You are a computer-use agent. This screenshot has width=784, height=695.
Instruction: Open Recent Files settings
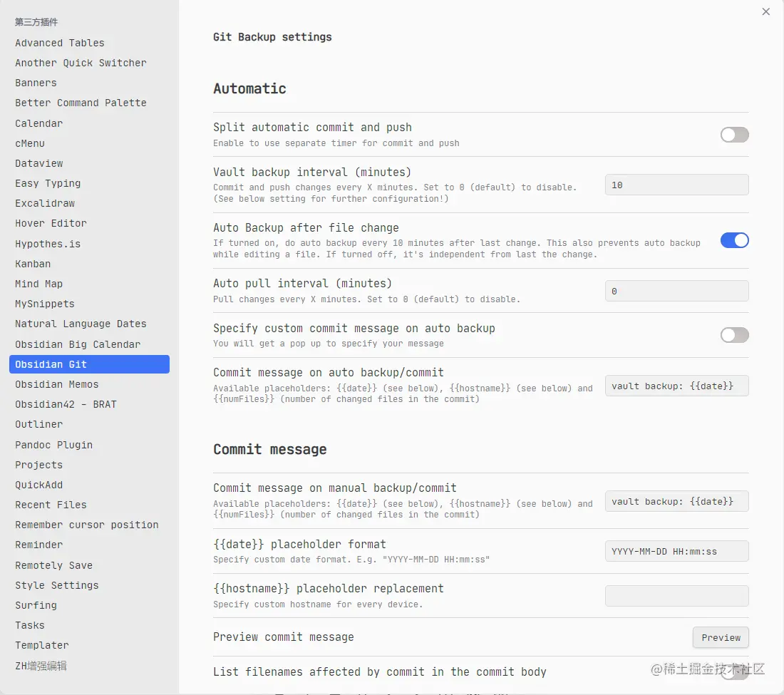pos(89,505)
